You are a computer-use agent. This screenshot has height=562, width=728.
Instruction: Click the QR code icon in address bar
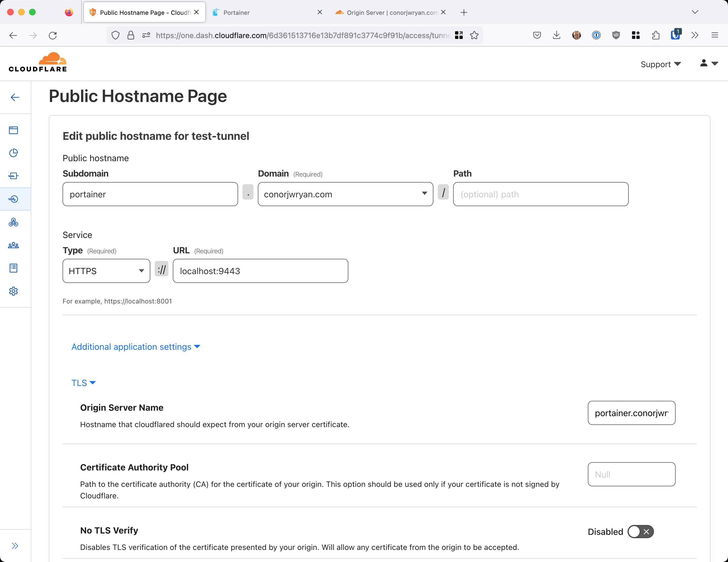(x=459, y=35)
